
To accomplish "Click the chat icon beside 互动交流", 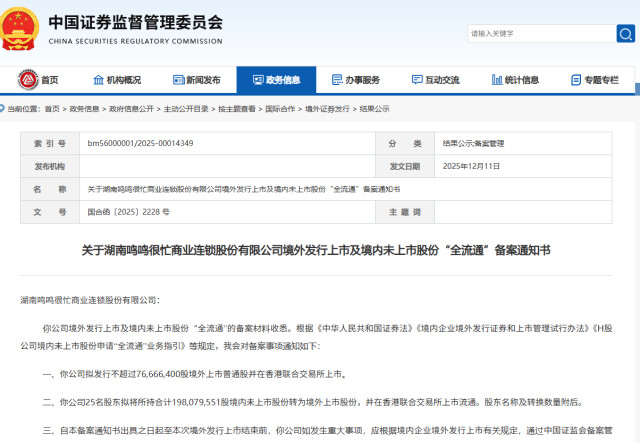I will pyautogui.click(x=417, y=80).
